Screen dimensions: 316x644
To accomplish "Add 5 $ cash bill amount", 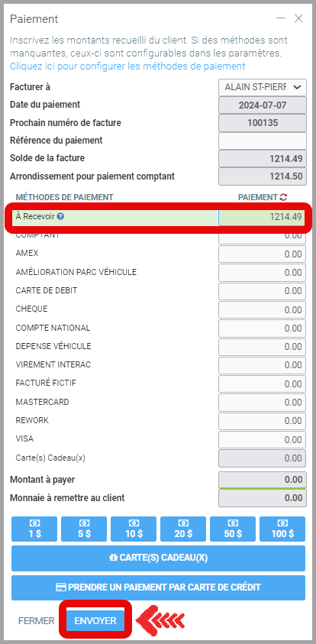I will [84, 529].
